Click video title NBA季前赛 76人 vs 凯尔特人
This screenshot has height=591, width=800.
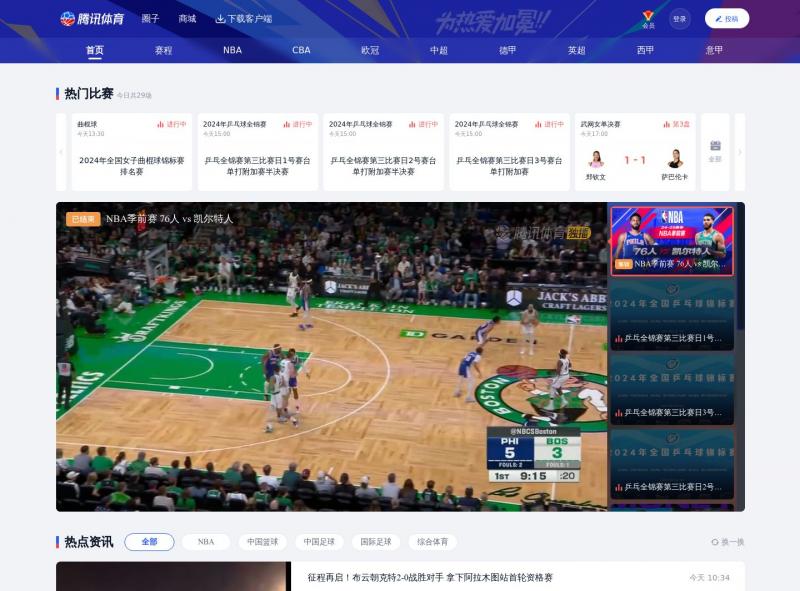coord(169,219)
